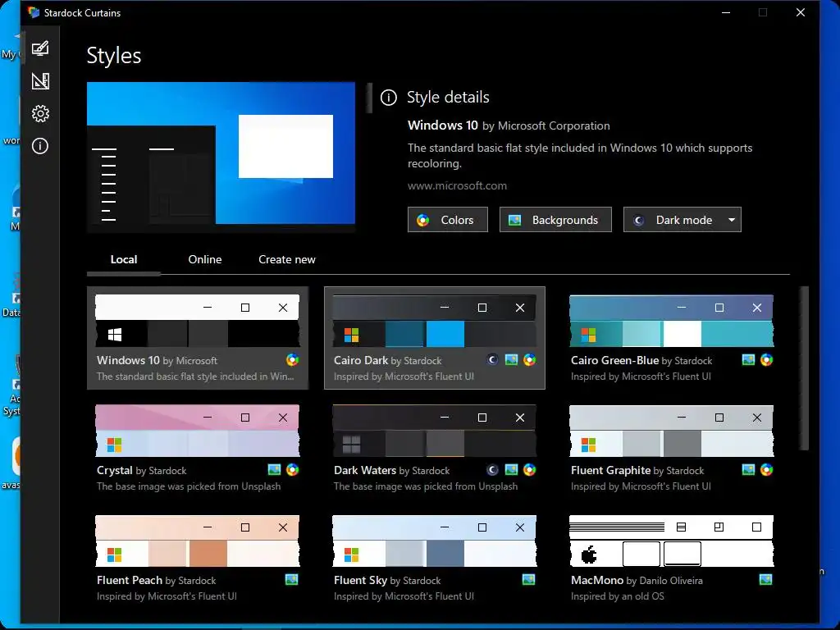Click the color wheel icon on Windows 10 card
The image size is (840, 630).
pyautogui.click(x=293, y=360)
